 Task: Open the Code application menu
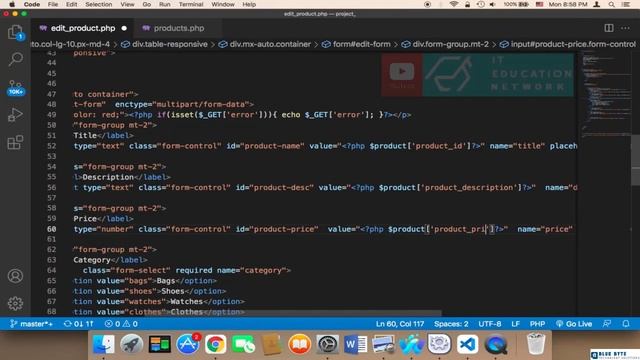[31, 4]
